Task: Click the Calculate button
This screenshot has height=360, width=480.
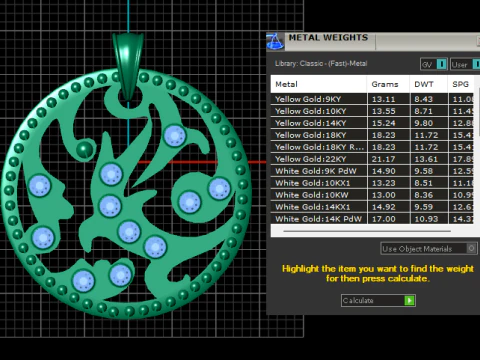Action: pos(378,300)
